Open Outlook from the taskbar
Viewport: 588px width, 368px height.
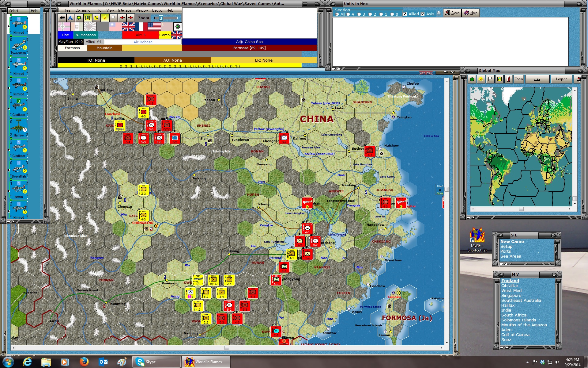[103, 362]
